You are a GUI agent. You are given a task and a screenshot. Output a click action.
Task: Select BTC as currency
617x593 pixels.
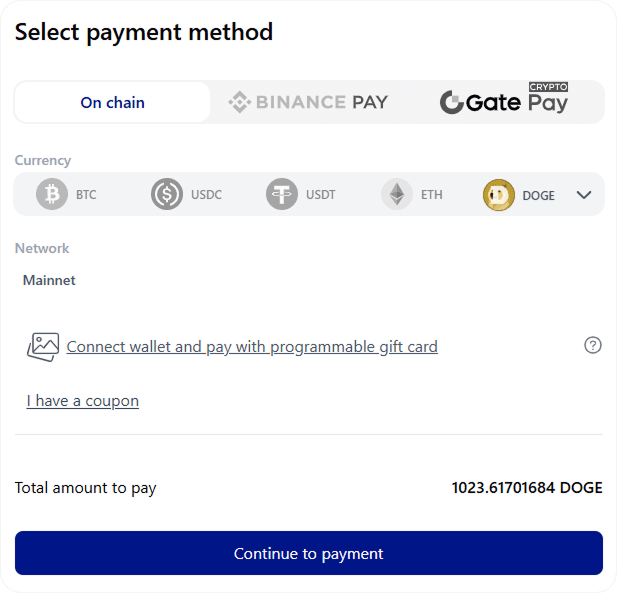[86, 195]
